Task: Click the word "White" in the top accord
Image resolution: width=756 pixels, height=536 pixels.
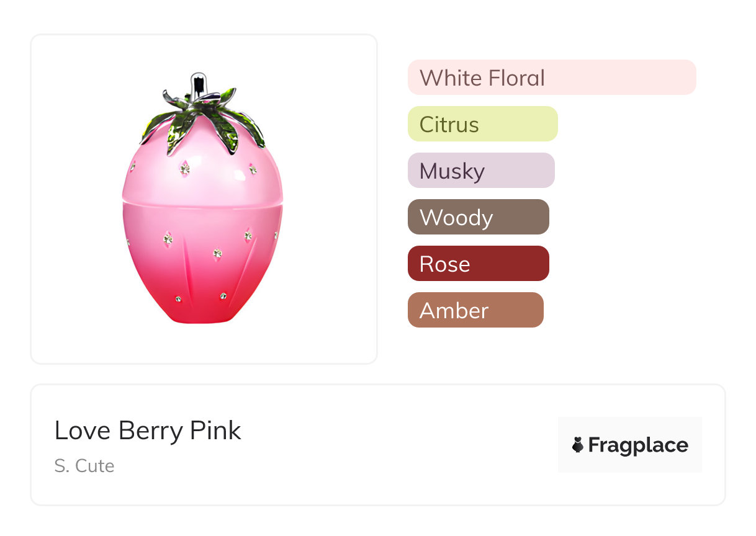Action: pyautogui.click(x=451, y=78)
